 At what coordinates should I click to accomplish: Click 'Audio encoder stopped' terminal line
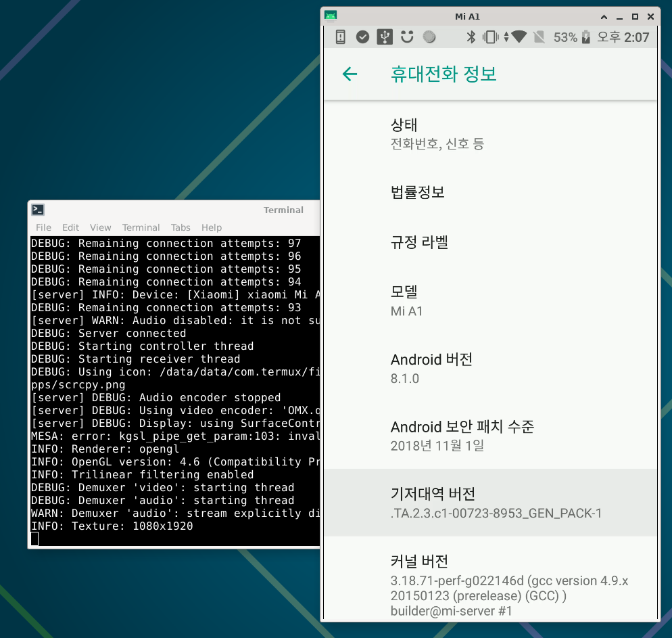coord(156,397)
